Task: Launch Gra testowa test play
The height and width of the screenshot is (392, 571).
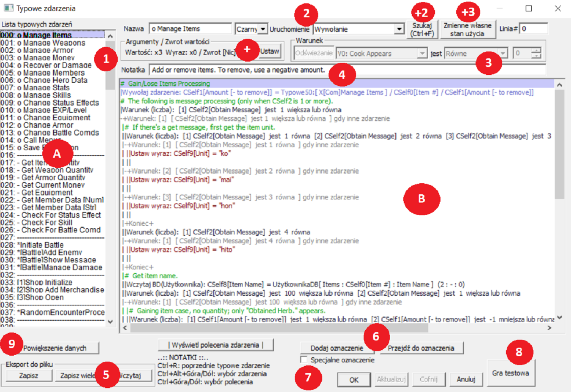Action: click(510, 373)
